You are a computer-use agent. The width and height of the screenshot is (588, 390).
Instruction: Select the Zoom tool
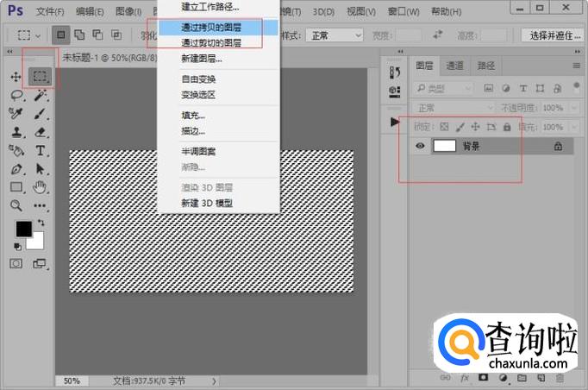click(x=16, y=205)
